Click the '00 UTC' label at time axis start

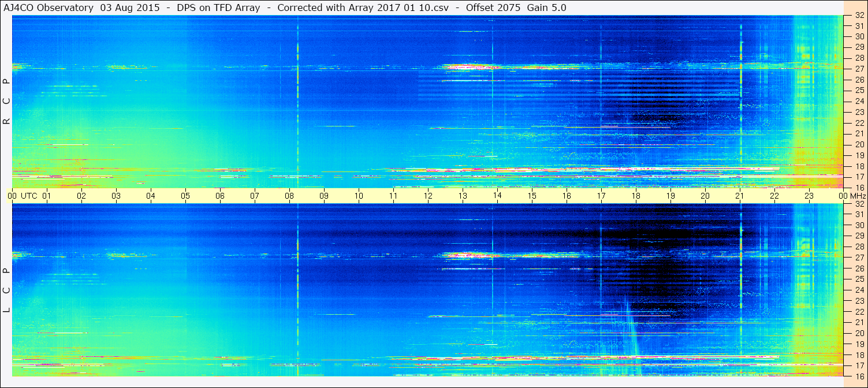pyautogui.click(x=23, y=196)
